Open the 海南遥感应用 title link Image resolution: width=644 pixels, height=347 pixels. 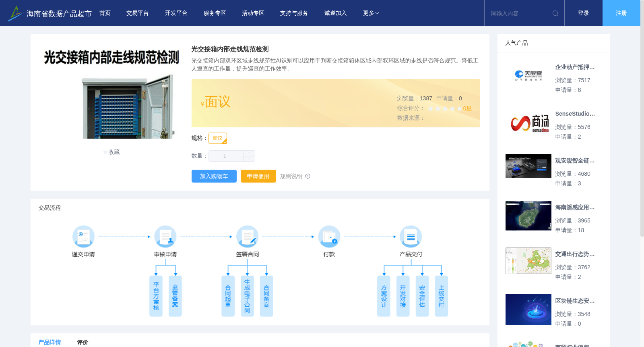point(575,208)
